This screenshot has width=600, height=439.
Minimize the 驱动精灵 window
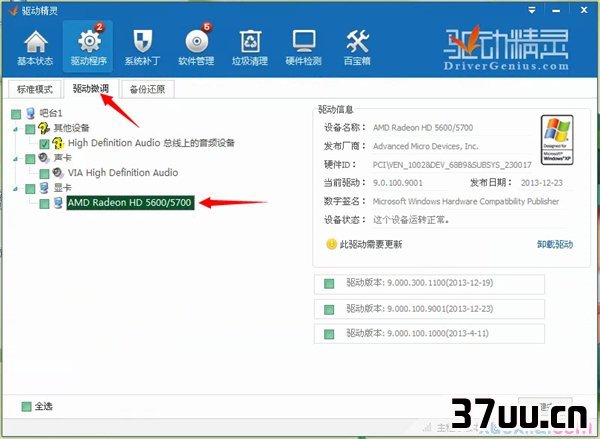point(556,10)
